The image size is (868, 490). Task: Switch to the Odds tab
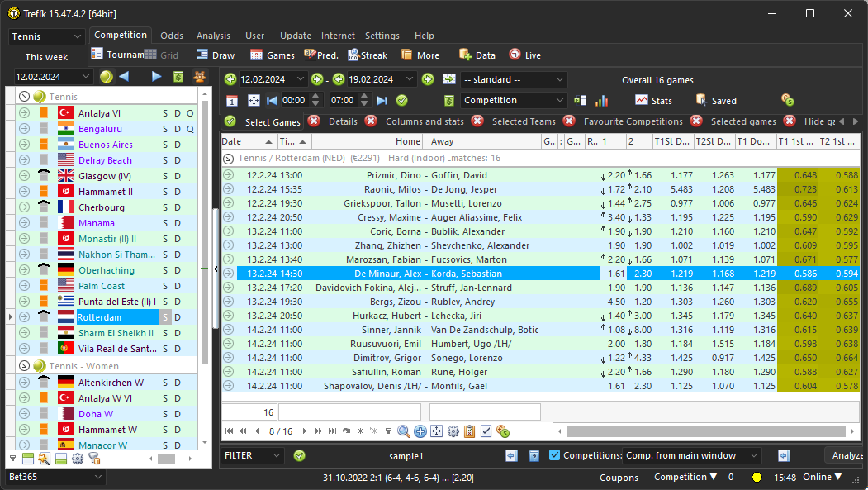click(172, 36)
